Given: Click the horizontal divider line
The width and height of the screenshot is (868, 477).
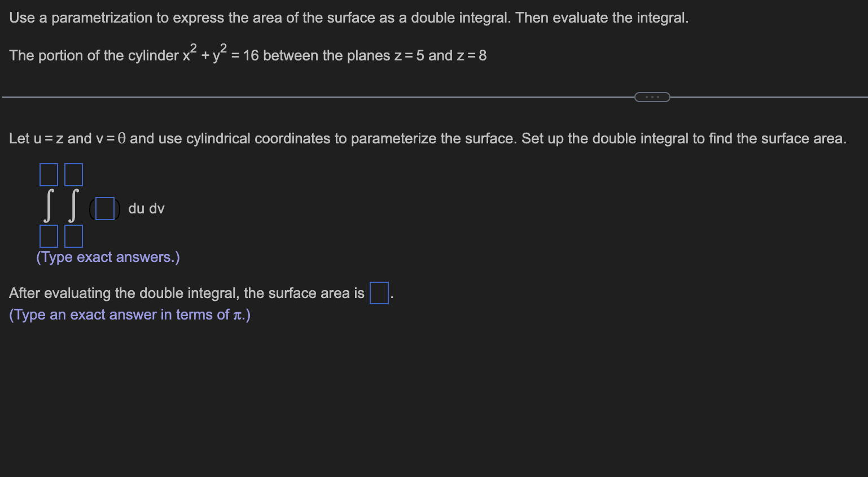Looking at the screenshot, I should pos(282,97).
